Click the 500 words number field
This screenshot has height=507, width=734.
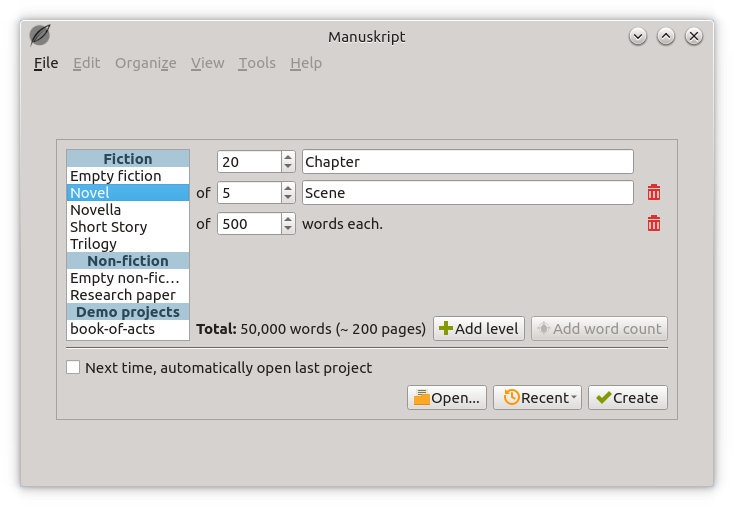pos(250,224)
